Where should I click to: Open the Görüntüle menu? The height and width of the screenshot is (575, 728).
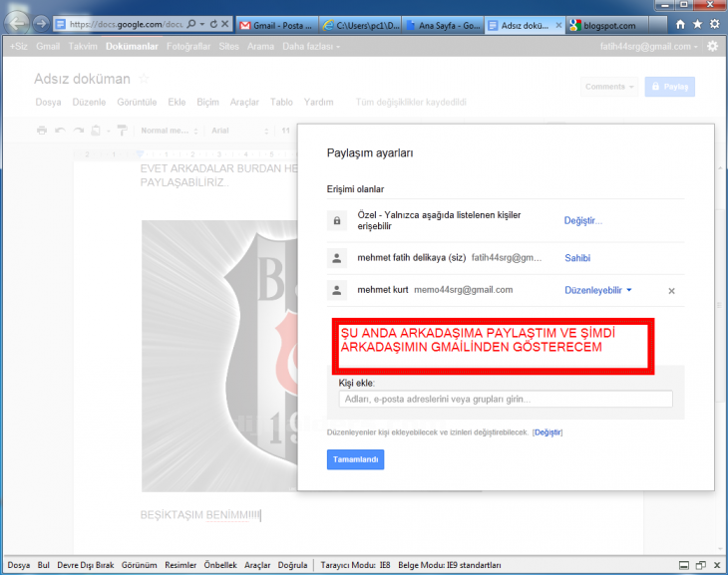[x=137, y=102]
